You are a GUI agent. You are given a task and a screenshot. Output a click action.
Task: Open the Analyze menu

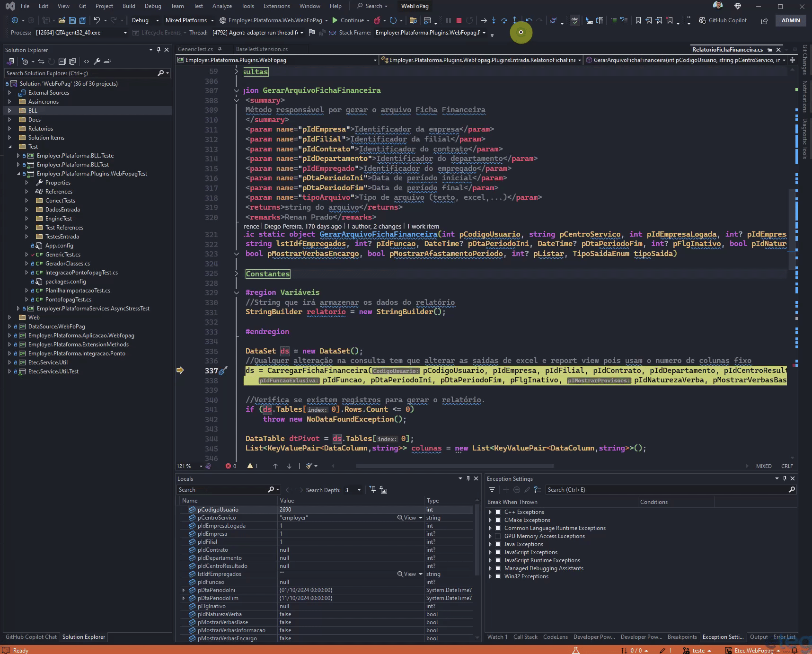pyautogui.click(x=222, y=6)
